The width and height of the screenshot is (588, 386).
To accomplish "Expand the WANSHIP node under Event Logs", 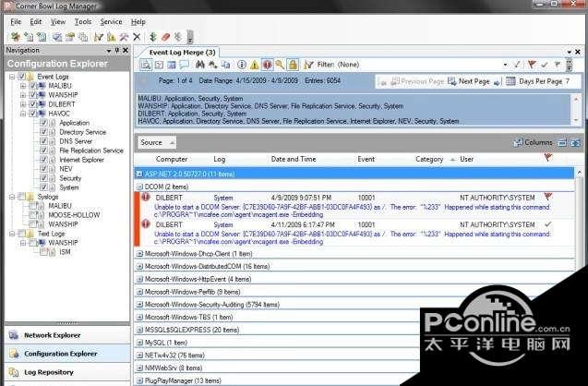I will (23, 95).
